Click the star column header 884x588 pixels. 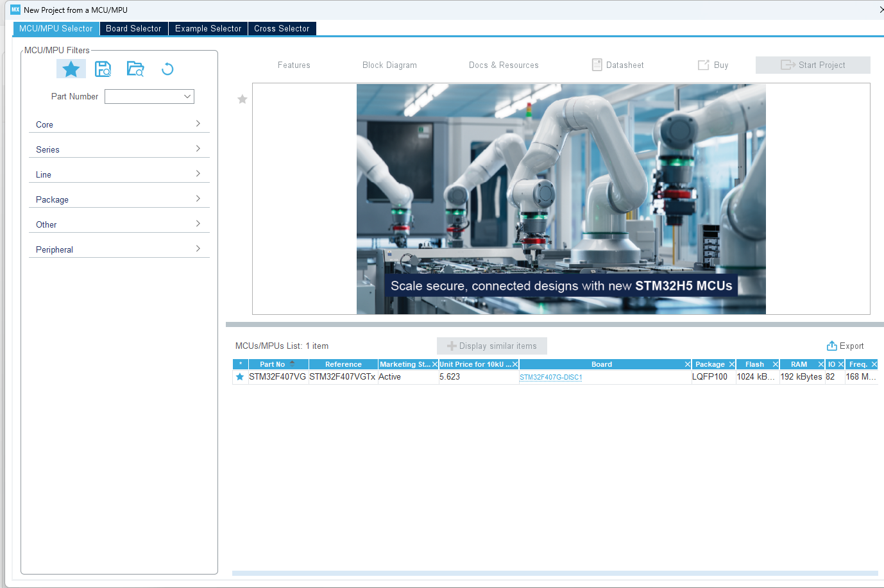(x=240, y=364)
